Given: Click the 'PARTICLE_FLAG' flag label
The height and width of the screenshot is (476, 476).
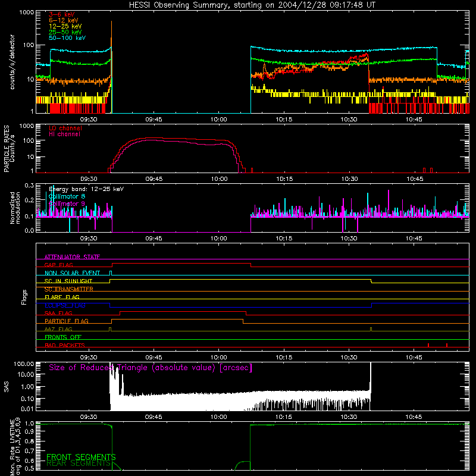Looking at the screenshot, I should (x=67, y=321).
